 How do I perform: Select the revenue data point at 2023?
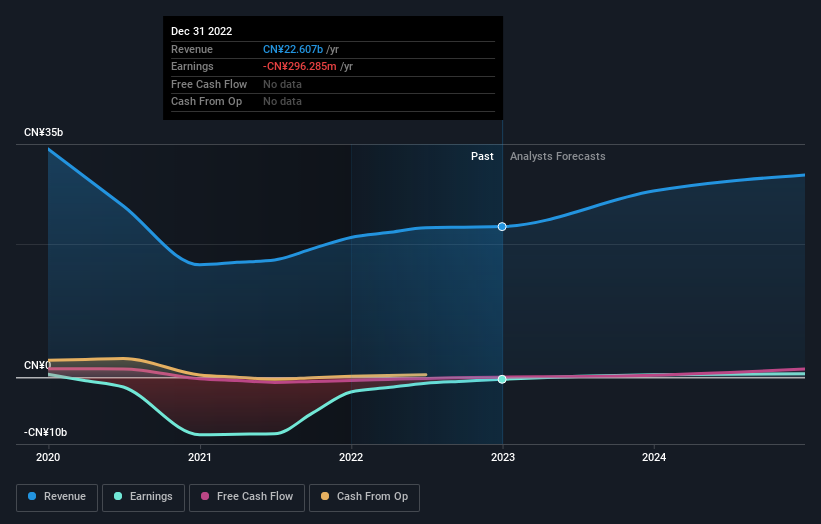[x=502, y=227]
